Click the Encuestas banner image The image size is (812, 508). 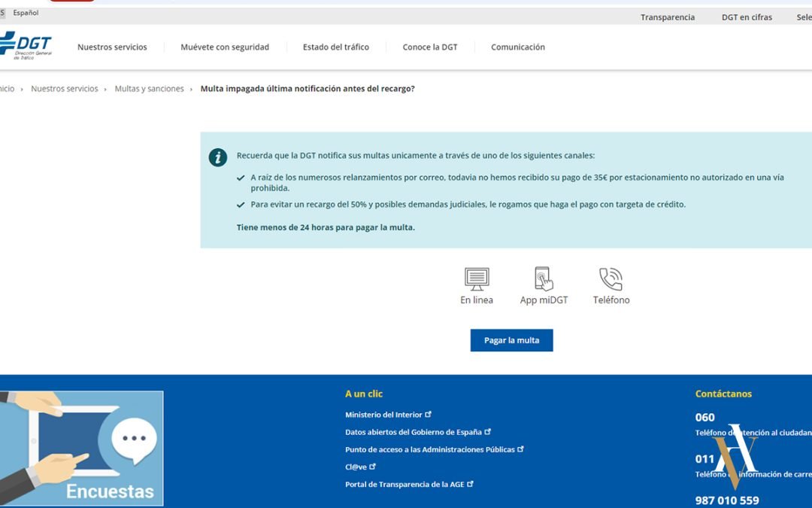tap(81, 449)
